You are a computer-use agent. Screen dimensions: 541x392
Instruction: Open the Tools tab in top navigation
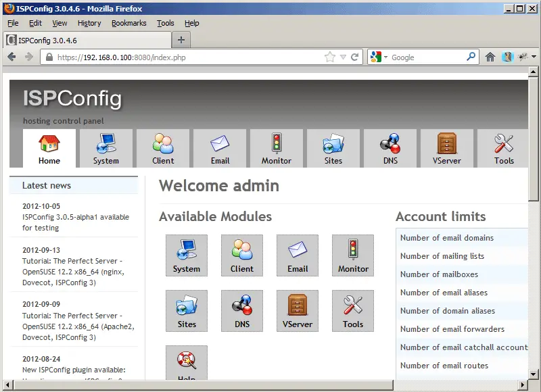503,149
